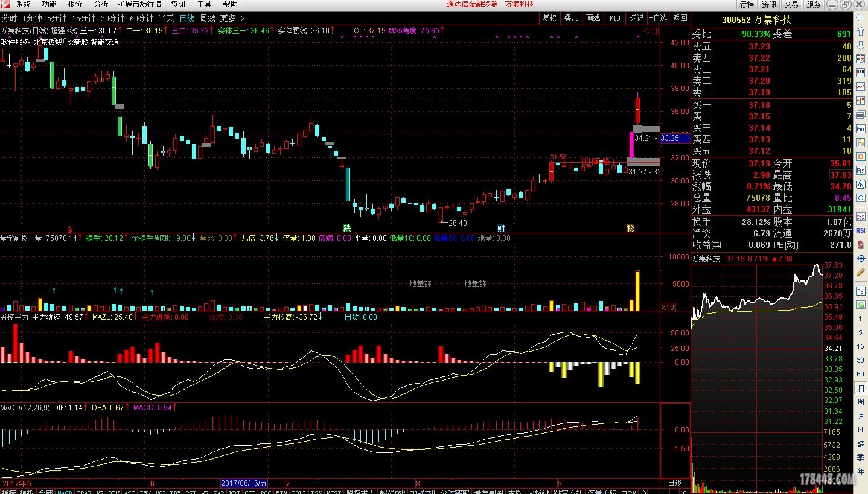Open the 功能 menu
The image size is (868, 494).
(x=49, y=4)
